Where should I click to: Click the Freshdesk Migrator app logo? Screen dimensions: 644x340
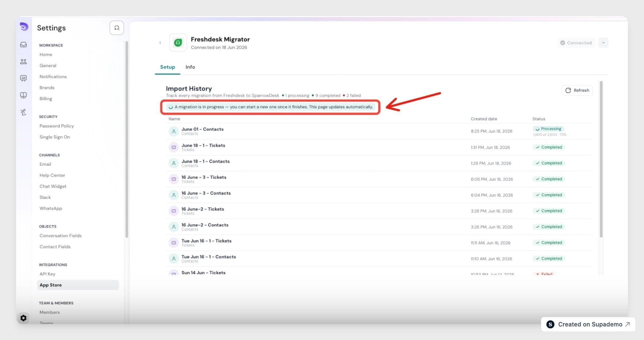tap(178, 42)
